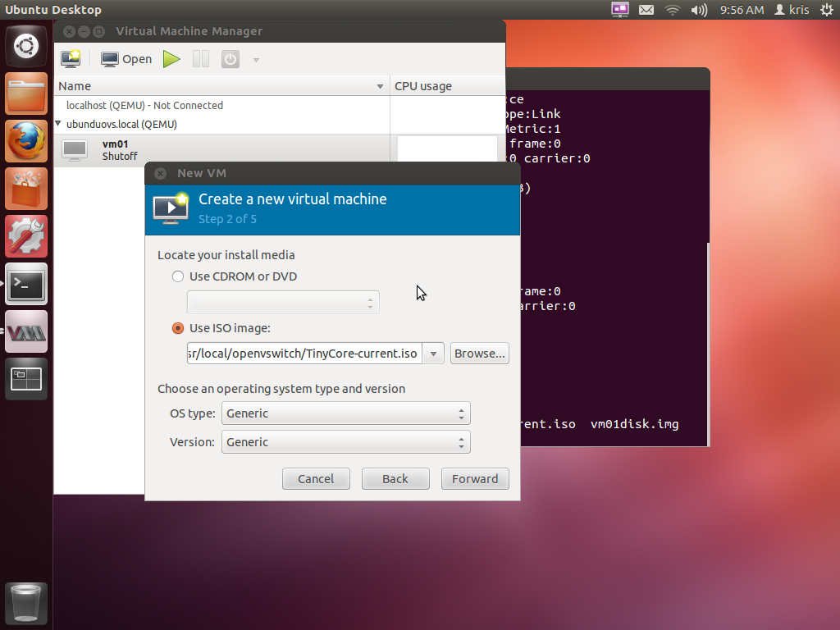Click Virtual Machine Manager launcher icon
The image size is (840, 630).
[x=26, y=331]
